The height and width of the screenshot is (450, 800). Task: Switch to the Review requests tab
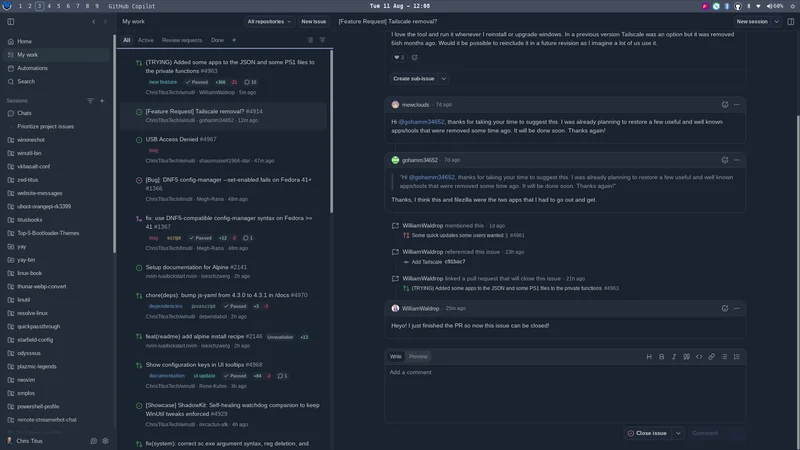[x=182, y=40]
